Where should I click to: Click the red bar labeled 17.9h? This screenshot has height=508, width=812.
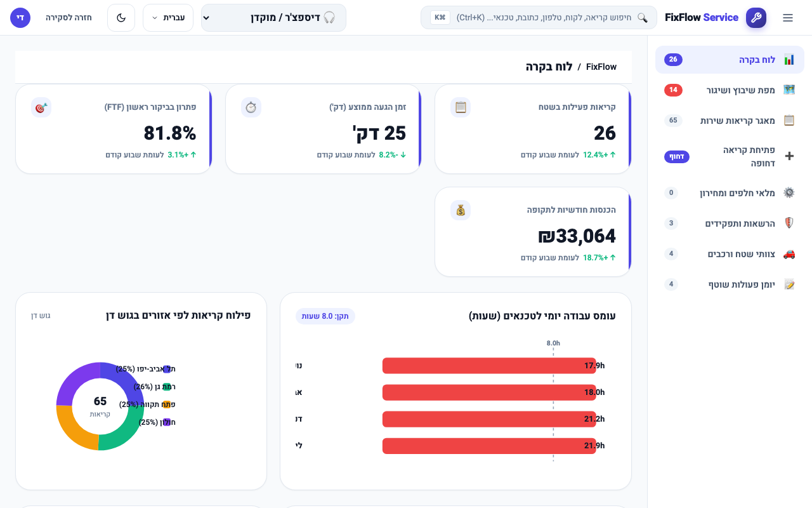click(489, 366)
